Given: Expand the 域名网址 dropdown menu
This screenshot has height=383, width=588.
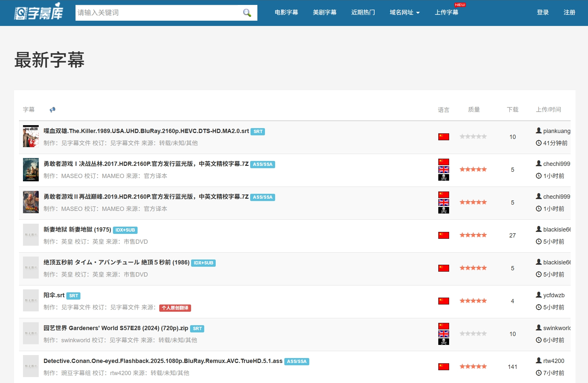Looking at the screenshot, I should (404, 12).
